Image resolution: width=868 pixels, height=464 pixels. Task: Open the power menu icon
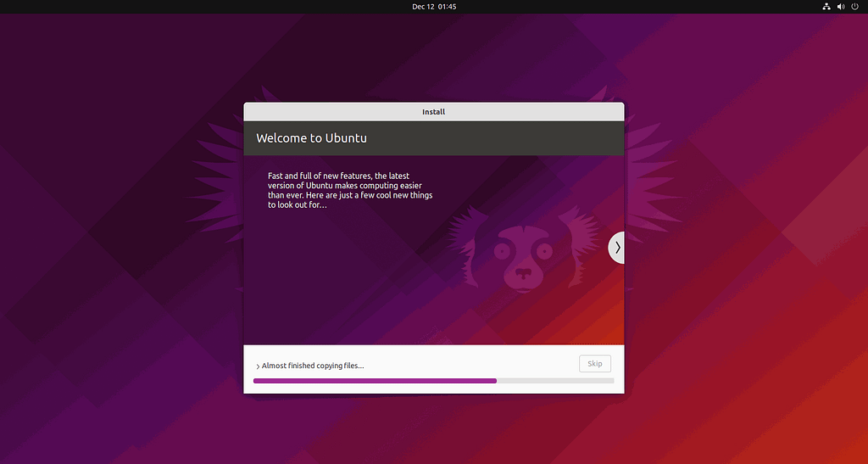click(x=854, y=7)
